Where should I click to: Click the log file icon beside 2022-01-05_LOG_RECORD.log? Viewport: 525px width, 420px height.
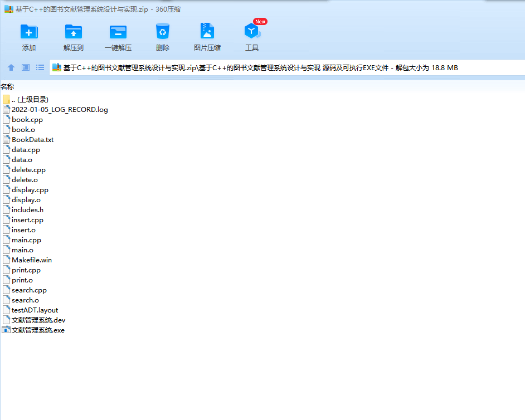click(x=6, y=109)
